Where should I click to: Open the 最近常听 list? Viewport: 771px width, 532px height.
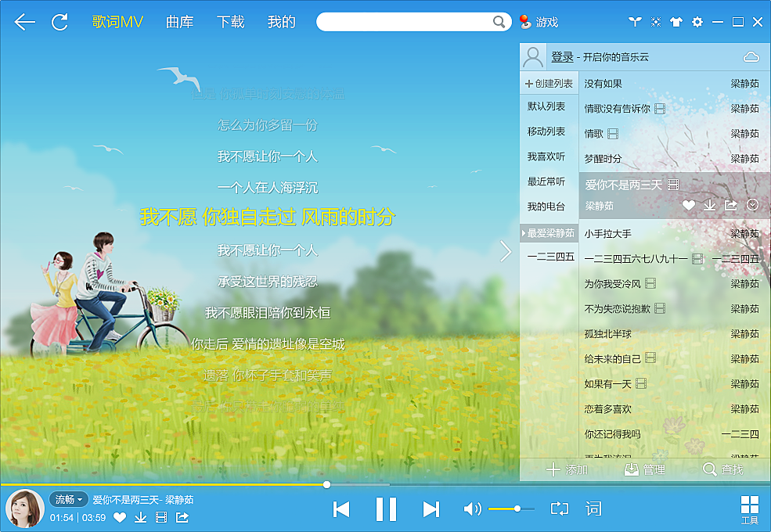point(546,182)
